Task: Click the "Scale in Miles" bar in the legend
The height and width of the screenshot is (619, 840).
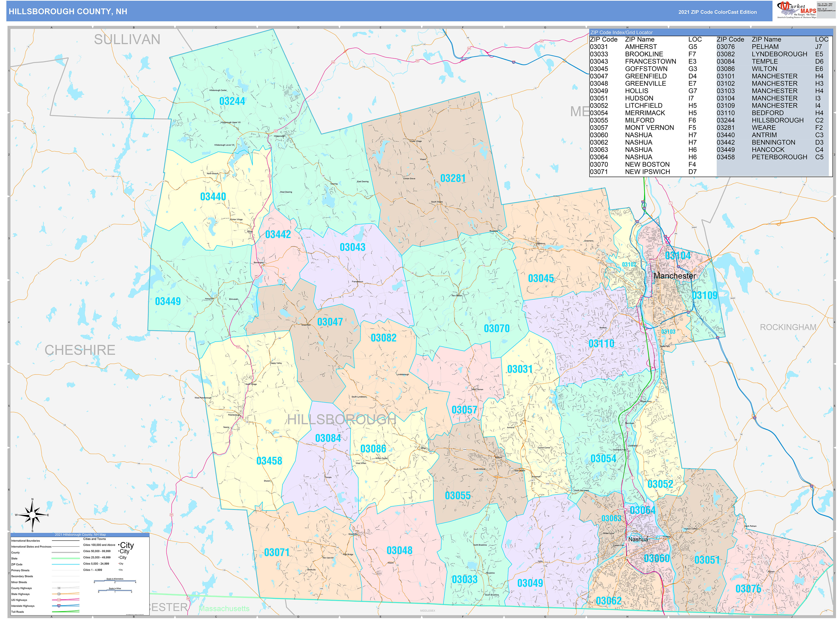Action: pos(115,591)
